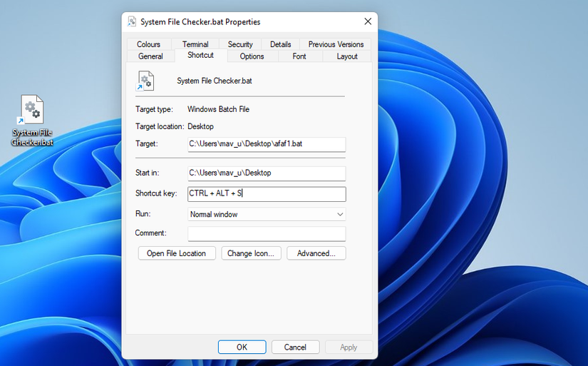This screenshot has width=588, height=366.
Task: Click inside the Target path field
Action: click(267, 144)
